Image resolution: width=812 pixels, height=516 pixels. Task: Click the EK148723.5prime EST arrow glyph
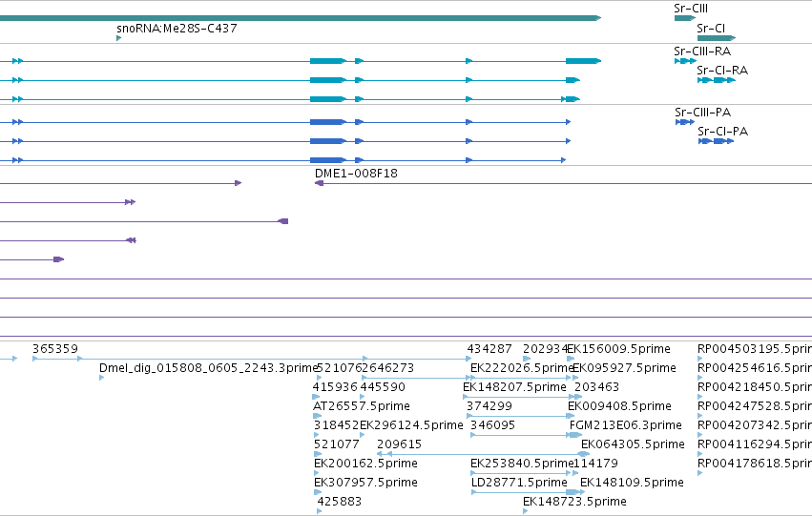(x=526, y=511)
